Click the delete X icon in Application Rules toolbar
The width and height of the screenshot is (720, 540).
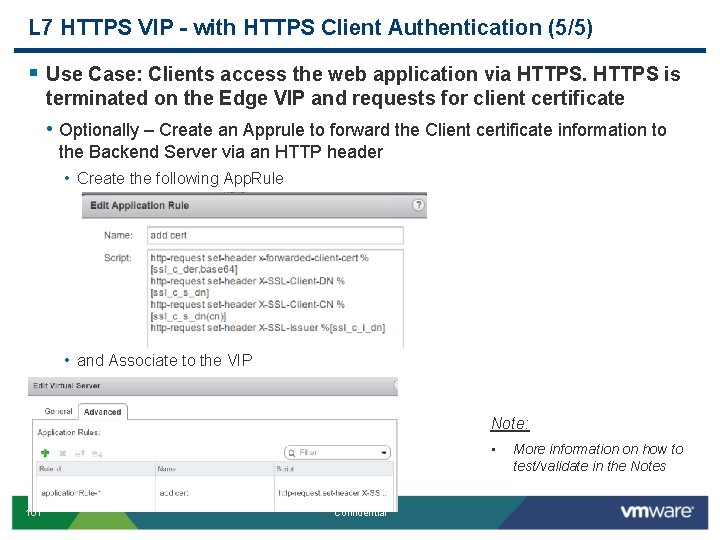click(63, 453)
